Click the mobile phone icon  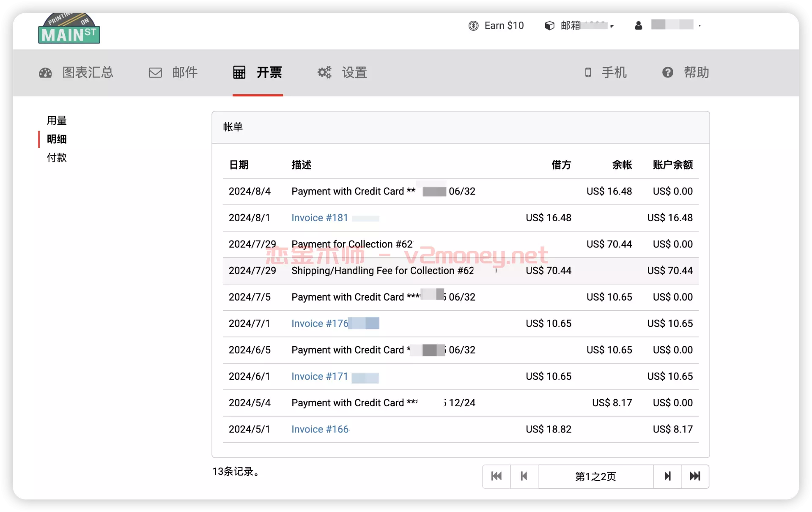click(x=588, y=73)
